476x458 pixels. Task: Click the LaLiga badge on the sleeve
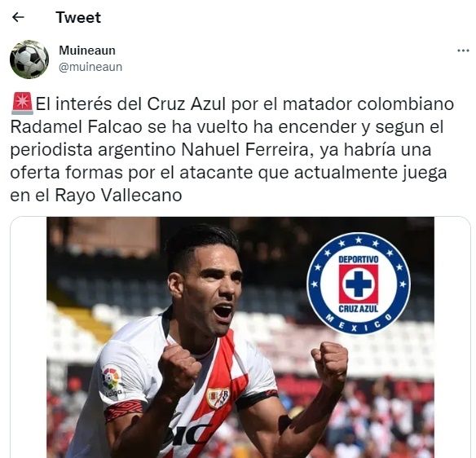click(112, 381)
